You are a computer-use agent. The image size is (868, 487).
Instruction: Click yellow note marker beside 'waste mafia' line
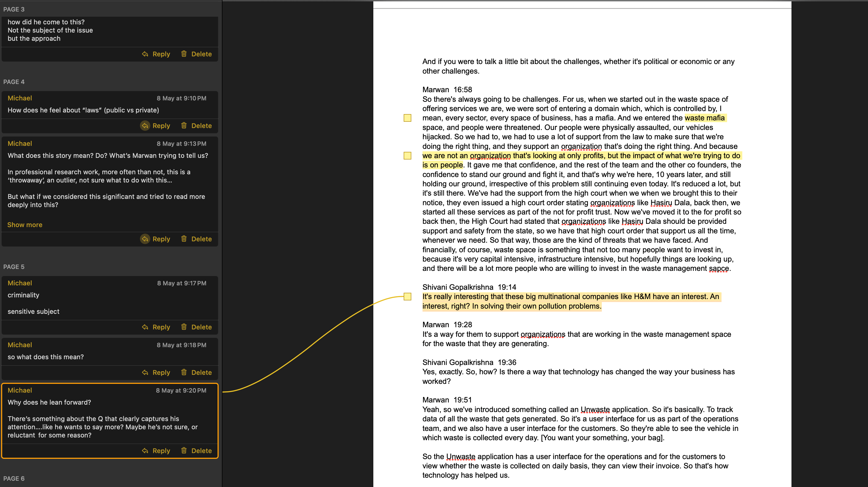(x=407, y=118)
